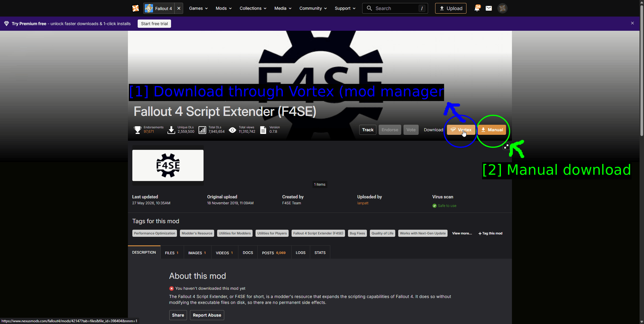This screenshot has width=644, height=324.
Task: Open the user avatar menu
Action: (502, 8)
